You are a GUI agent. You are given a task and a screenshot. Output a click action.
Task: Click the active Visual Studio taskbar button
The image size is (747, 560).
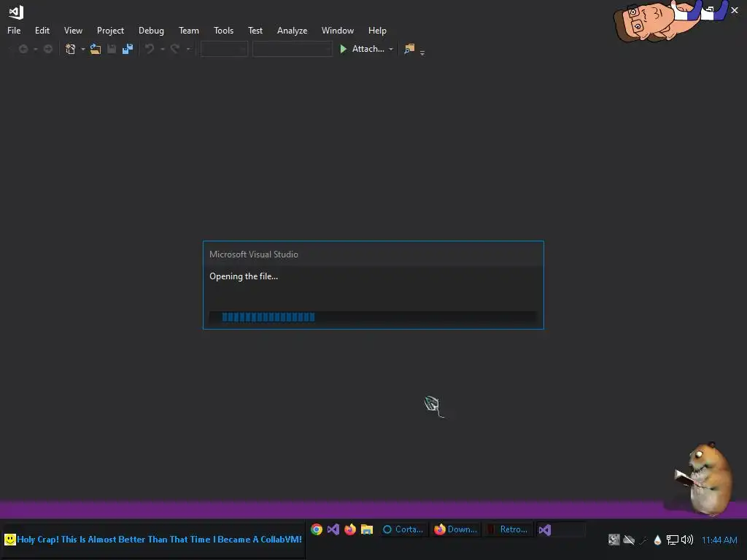pyautogui.click(x=561, y=529)
